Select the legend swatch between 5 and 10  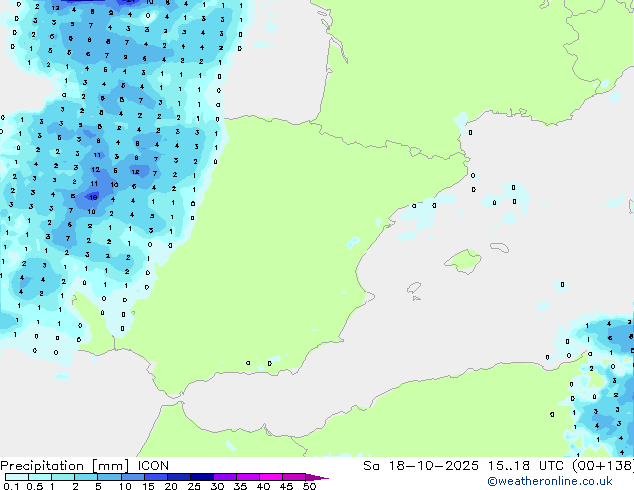[109, 477]
